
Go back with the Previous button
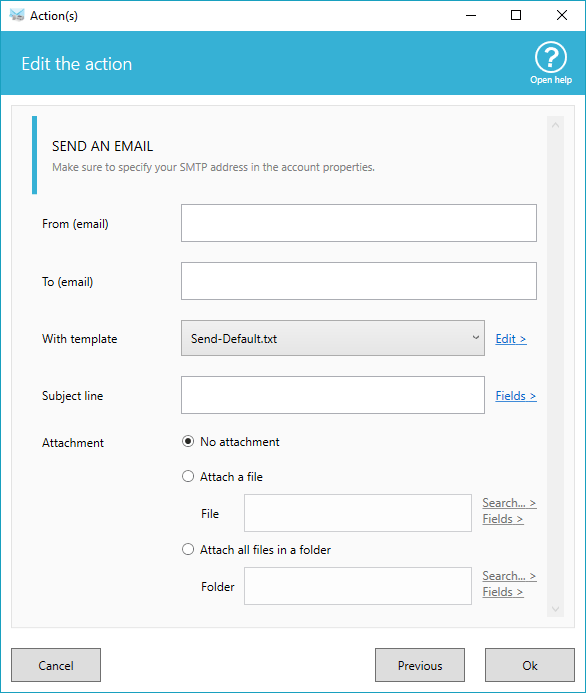[420, 665]
